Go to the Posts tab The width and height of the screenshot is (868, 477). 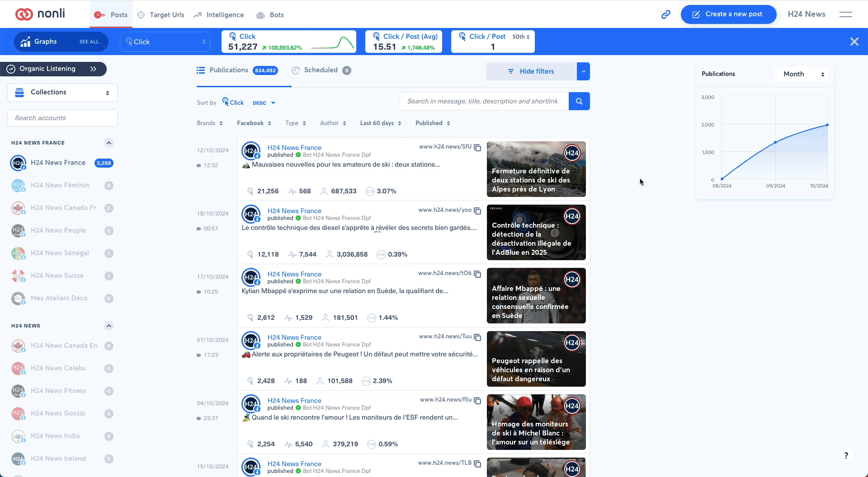coord(111,14)
